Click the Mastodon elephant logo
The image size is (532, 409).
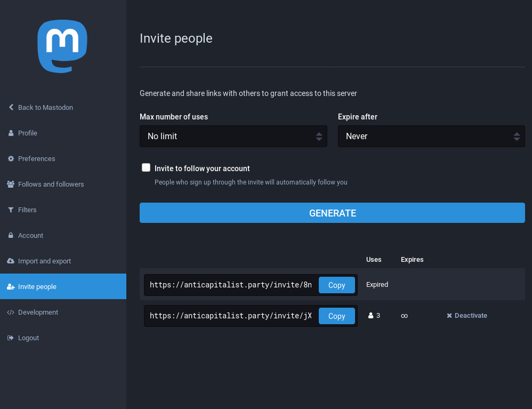click(x=62, y=46)
